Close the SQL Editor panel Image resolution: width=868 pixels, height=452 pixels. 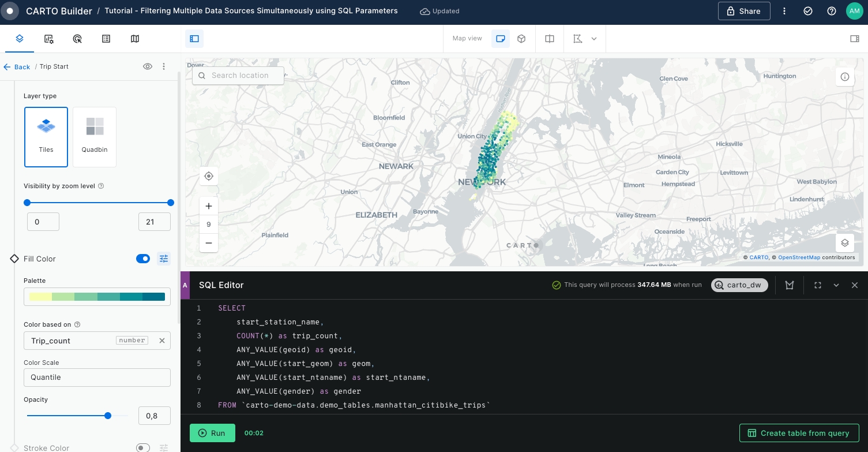coord(855,285)
